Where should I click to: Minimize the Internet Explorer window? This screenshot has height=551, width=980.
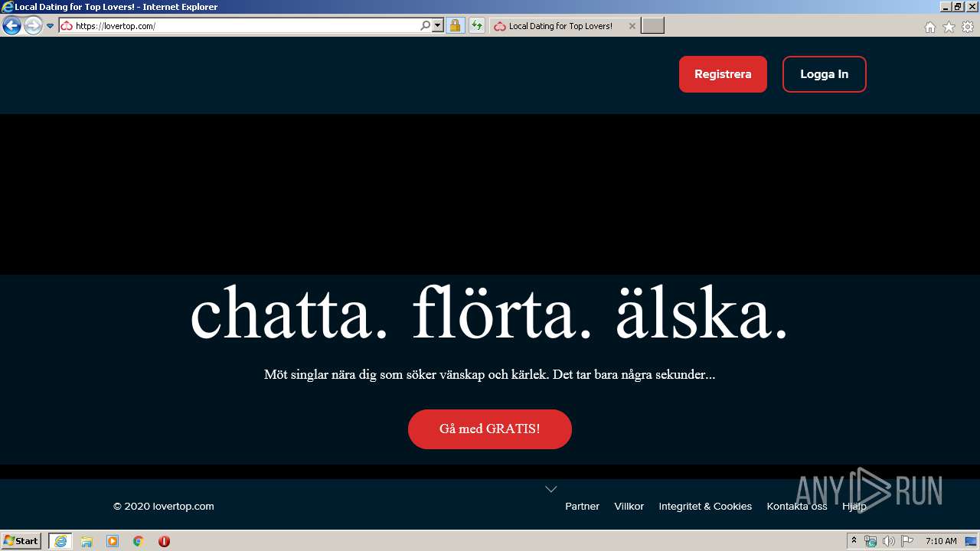click(x=946, y=6)
